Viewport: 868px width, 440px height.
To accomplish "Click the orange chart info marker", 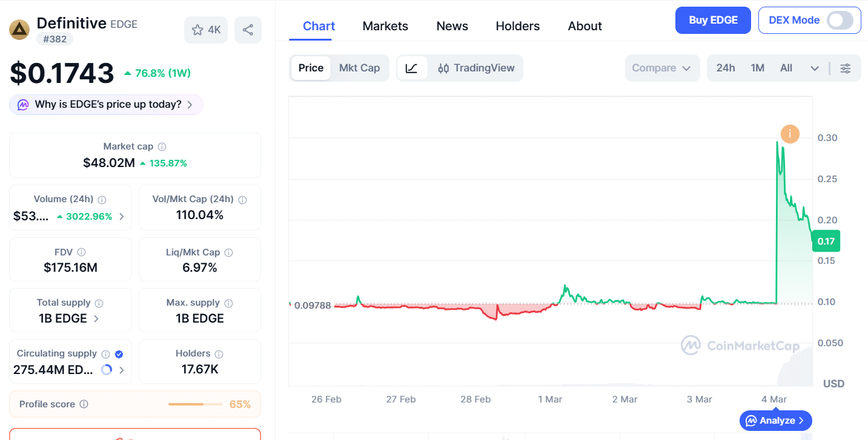I will coord(790,134).
